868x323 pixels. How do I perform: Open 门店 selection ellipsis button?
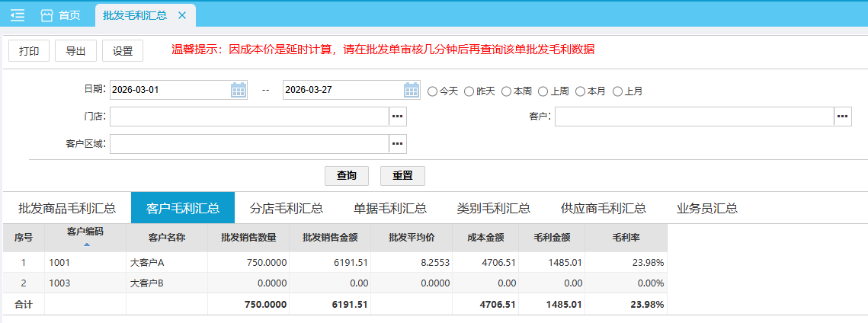(x=398, y=117)
